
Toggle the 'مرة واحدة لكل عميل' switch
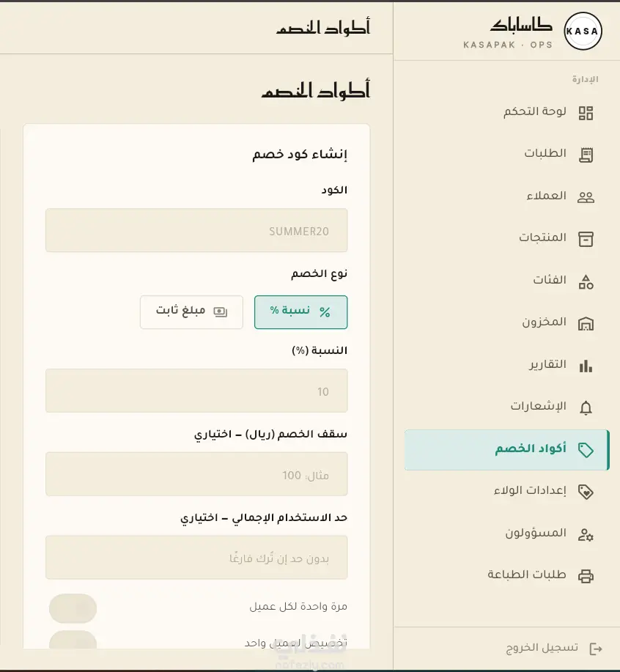coord(73,608)
